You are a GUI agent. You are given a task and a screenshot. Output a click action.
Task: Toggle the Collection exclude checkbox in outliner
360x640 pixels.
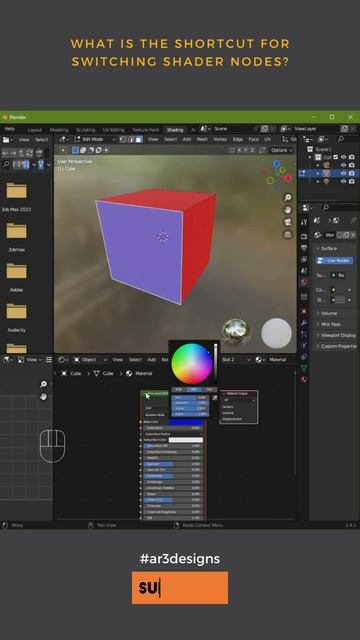click(x=336, y=157)
